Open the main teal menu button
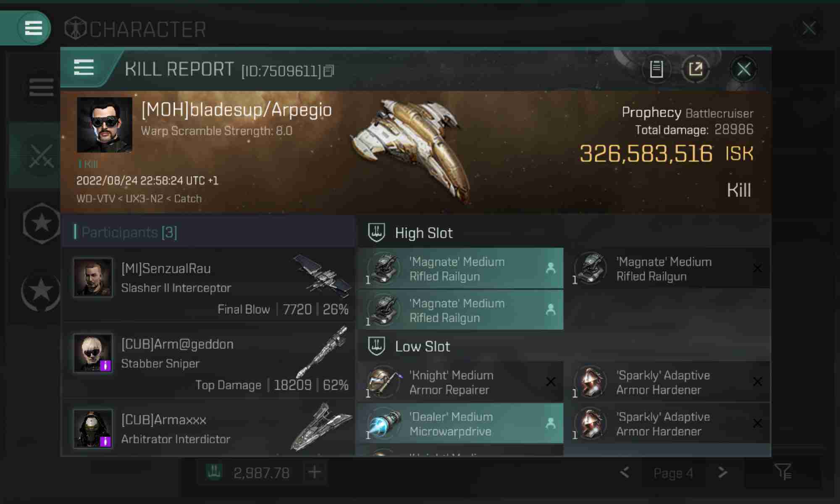 (34, 28)
